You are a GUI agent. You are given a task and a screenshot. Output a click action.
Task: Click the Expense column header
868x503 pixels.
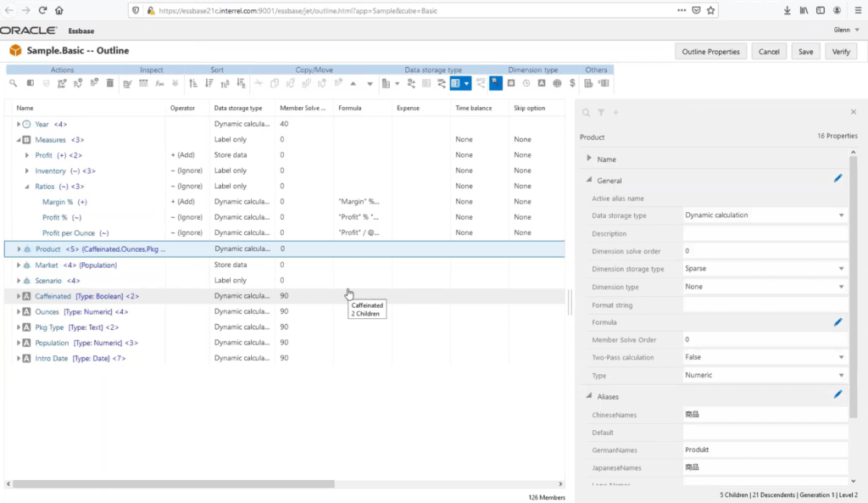pos(408,108)
